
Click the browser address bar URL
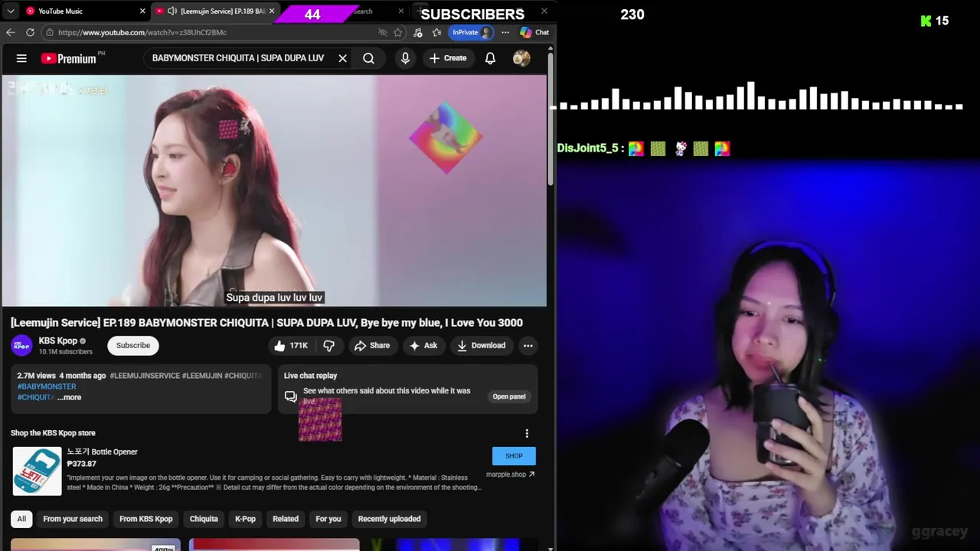pos(142,32)
